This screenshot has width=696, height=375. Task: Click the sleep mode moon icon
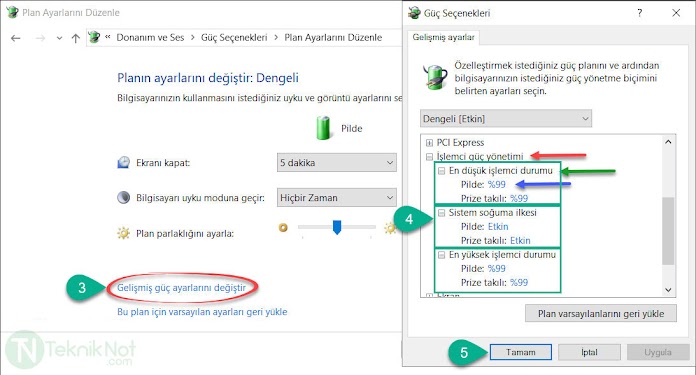coord(123,197)
